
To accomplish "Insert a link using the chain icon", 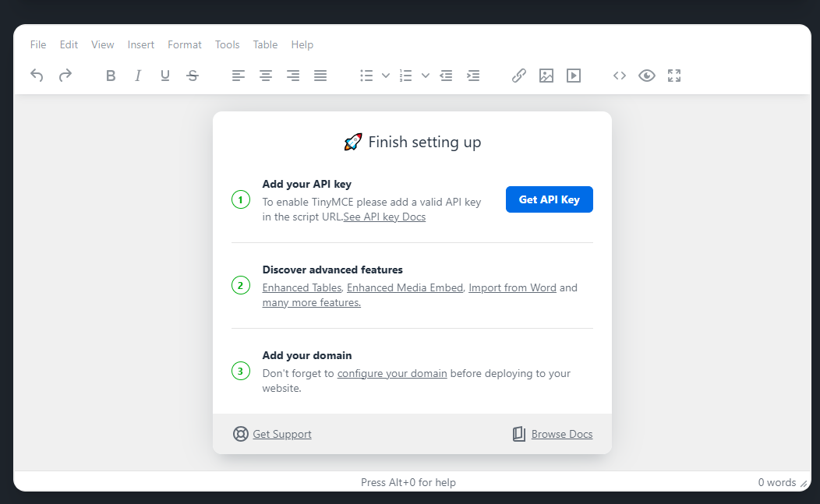I will click(518, 76).
